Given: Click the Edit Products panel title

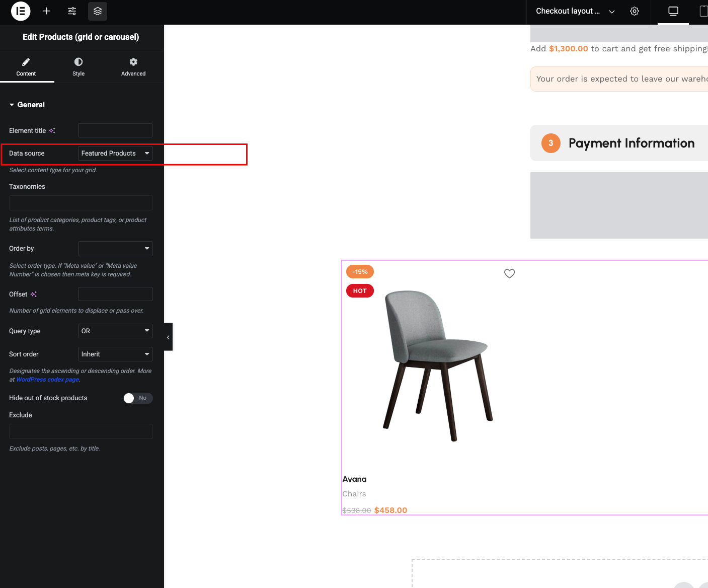Looking at the screenshot, I should click(81, 37).
